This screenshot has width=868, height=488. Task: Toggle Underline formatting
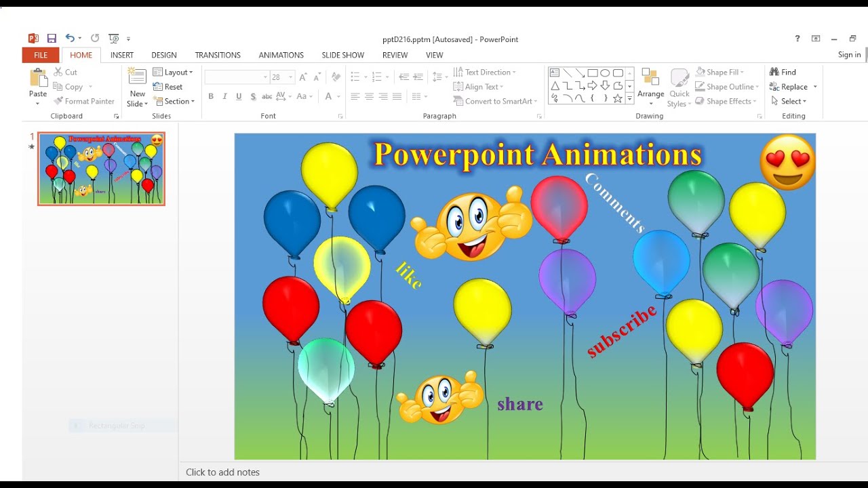[239, 96]
